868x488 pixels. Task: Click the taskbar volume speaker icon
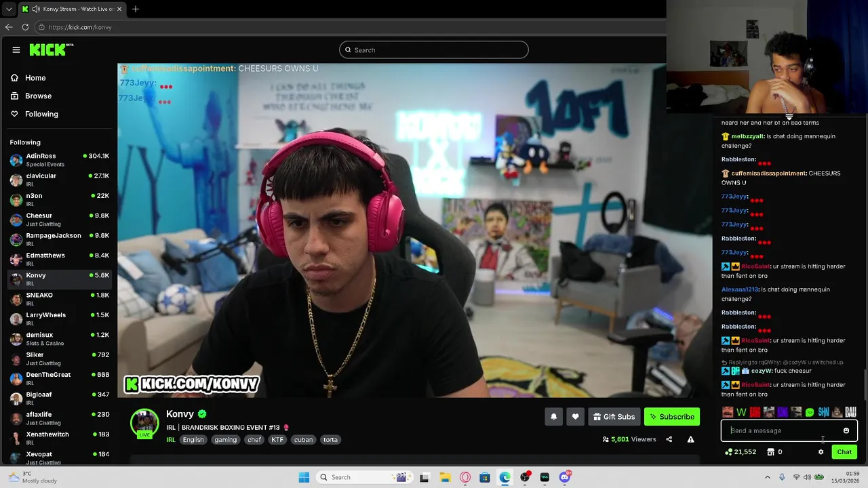pyautogui.click(x=808, y=477)
